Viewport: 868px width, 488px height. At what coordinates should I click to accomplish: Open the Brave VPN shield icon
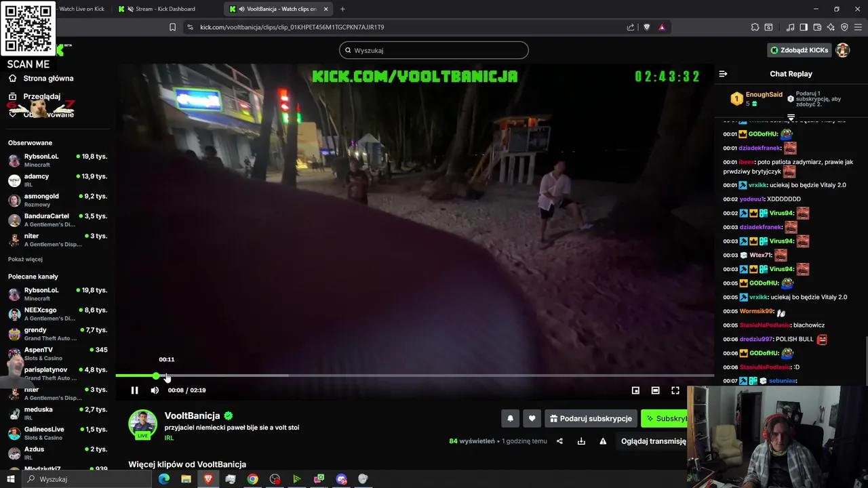[x=844, y=27]
